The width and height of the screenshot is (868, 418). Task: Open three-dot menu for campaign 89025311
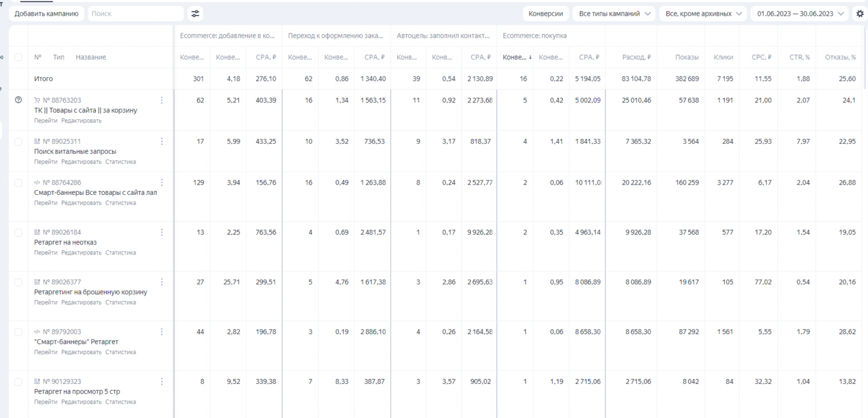162,141
